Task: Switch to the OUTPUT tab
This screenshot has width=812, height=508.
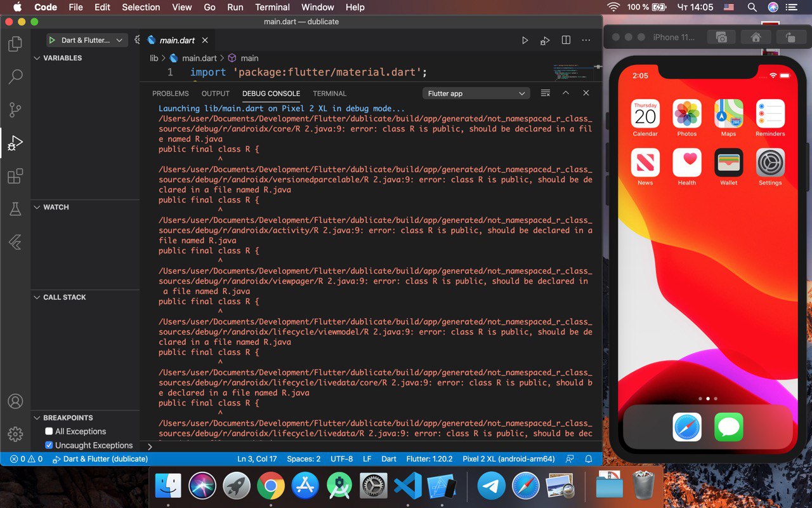Action: pyautogui.click(x=216, y=93)
